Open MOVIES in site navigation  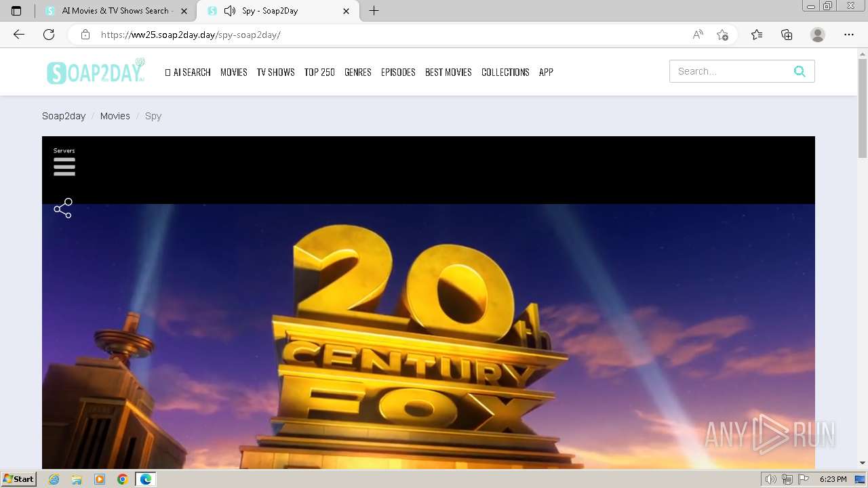pos(234,72)
